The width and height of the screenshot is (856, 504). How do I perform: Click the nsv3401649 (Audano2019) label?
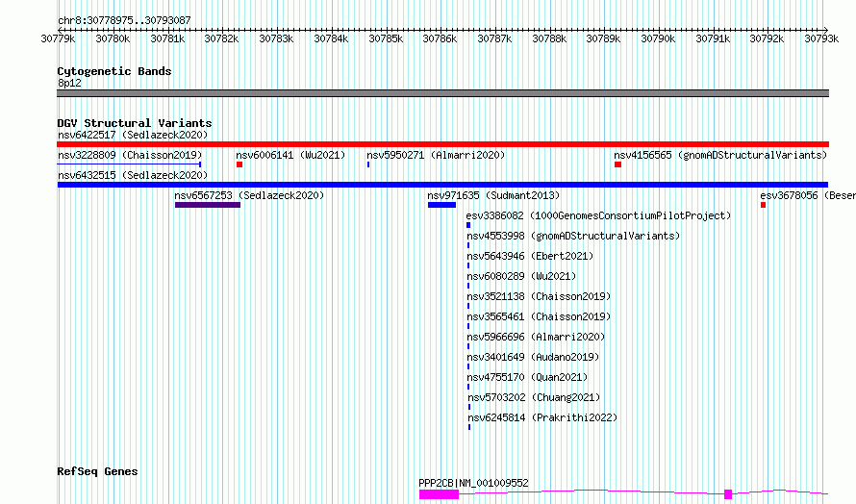[533, 357]
